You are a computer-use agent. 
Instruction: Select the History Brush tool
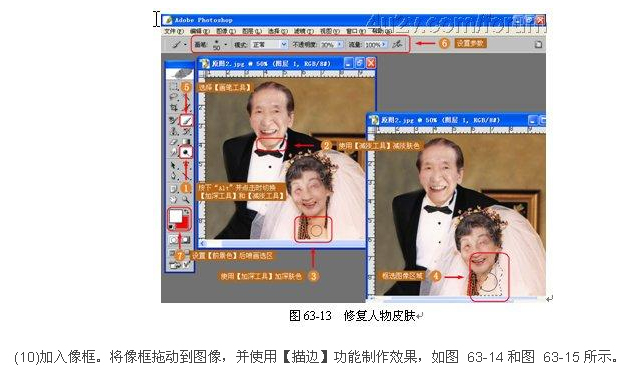pyautogui.click(x=186, y=132)
